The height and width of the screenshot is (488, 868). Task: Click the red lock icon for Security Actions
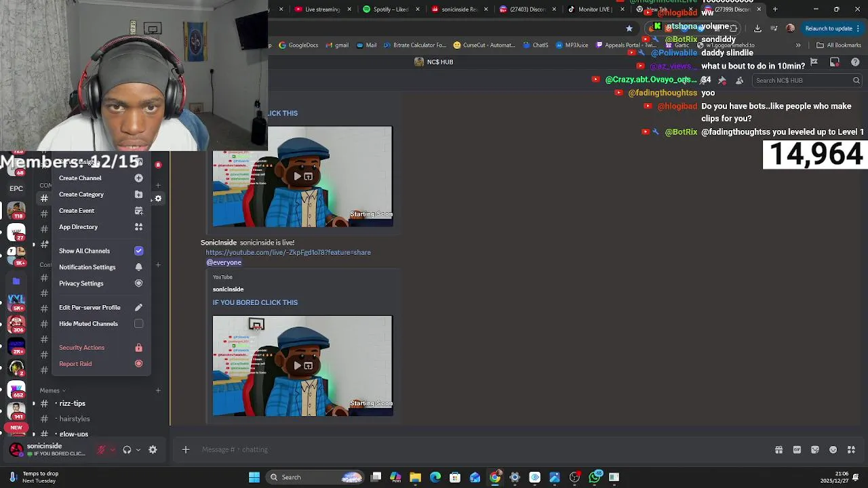[x=138, y=348]
